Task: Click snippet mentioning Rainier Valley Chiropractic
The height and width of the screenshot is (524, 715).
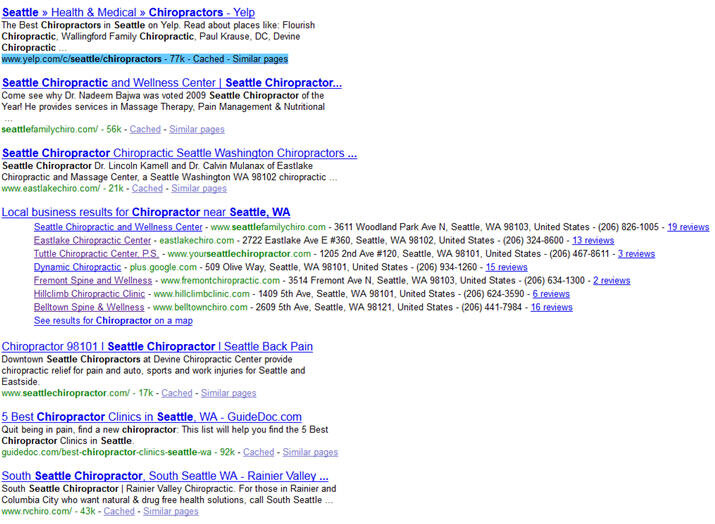Action: coord(169,494)
